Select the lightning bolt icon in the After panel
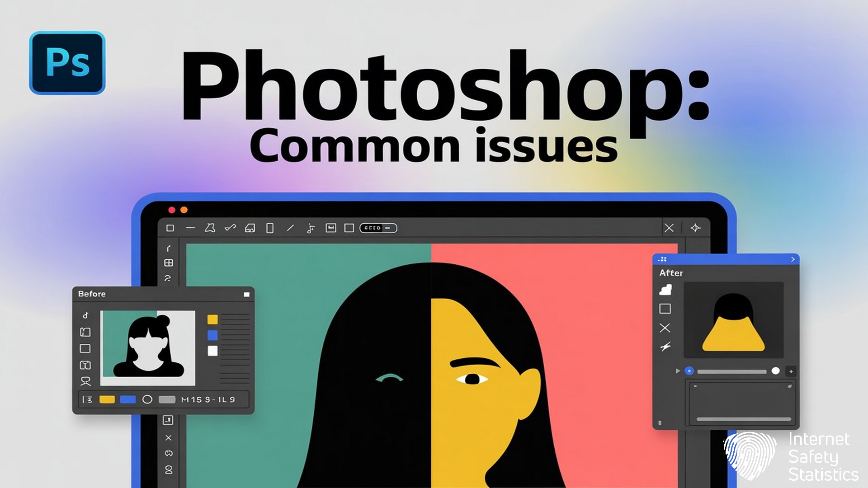Image resolution: width=868 pixels, height=488 pixels. click(x=665, y=347)
